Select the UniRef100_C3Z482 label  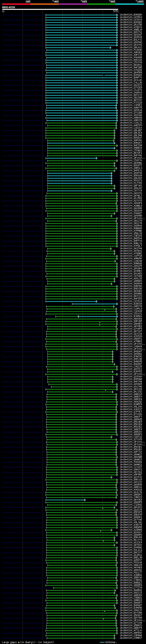(131, 505)
